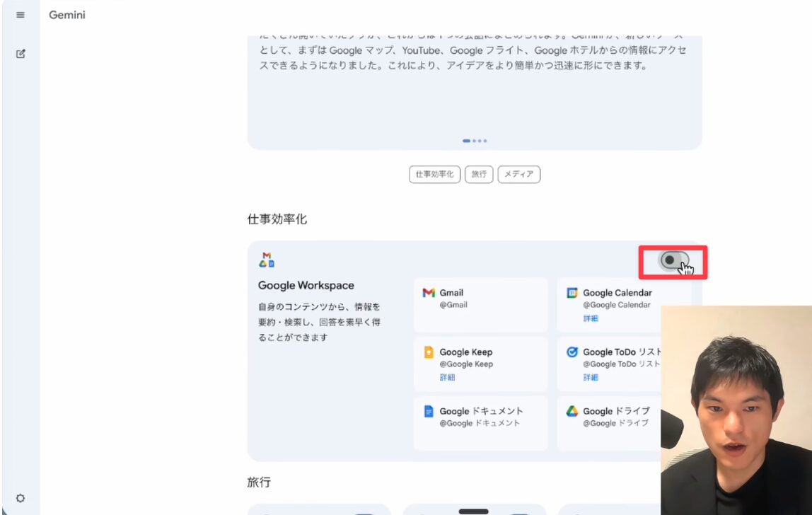Screen dimensions: 812x515
Task: Click the Gmail envelope icon
Action: [429, 293]
